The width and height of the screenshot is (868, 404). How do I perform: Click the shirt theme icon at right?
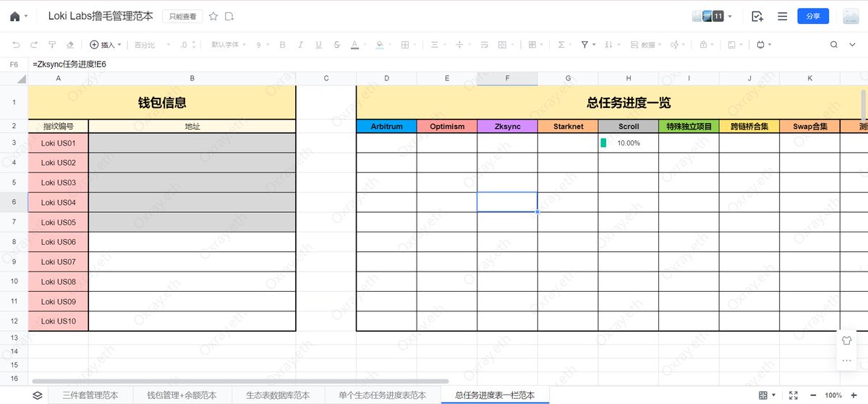(847, 340)
